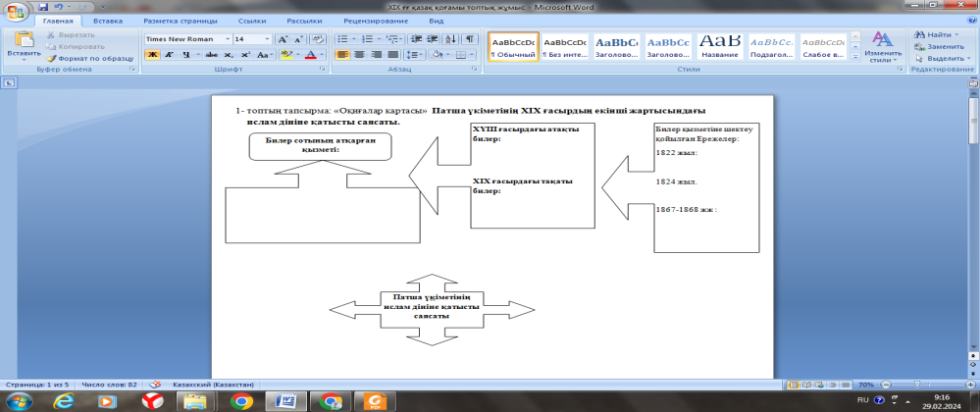The image size is (980, 412).
Task: Switch to Рецензирование tab
Action: [377, 21]
